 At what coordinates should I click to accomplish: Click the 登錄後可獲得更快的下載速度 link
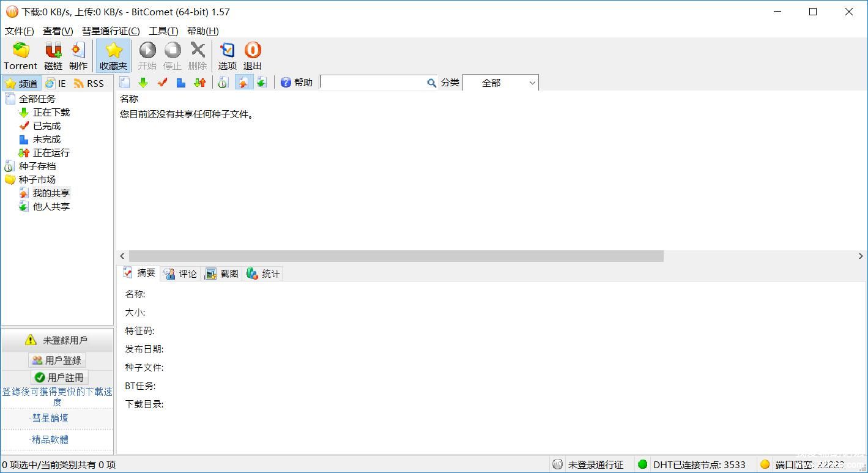coord(57,397)
